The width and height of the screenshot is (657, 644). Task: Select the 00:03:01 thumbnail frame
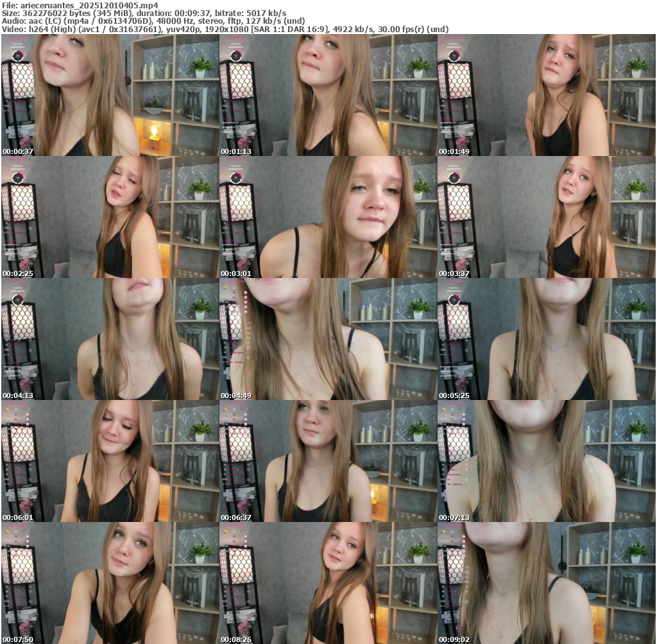click(x=328, y=217)
